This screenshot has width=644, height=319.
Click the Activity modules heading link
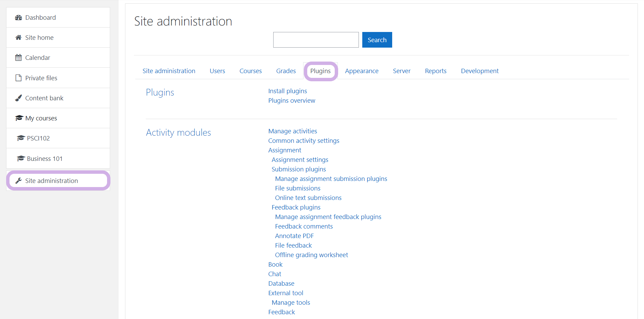point(178,133)
